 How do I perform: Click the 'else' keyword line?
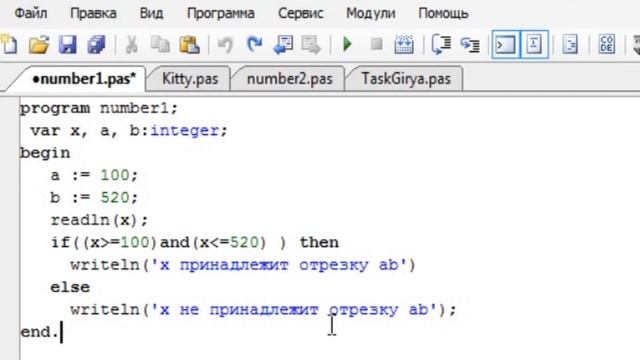pos(70,287)
